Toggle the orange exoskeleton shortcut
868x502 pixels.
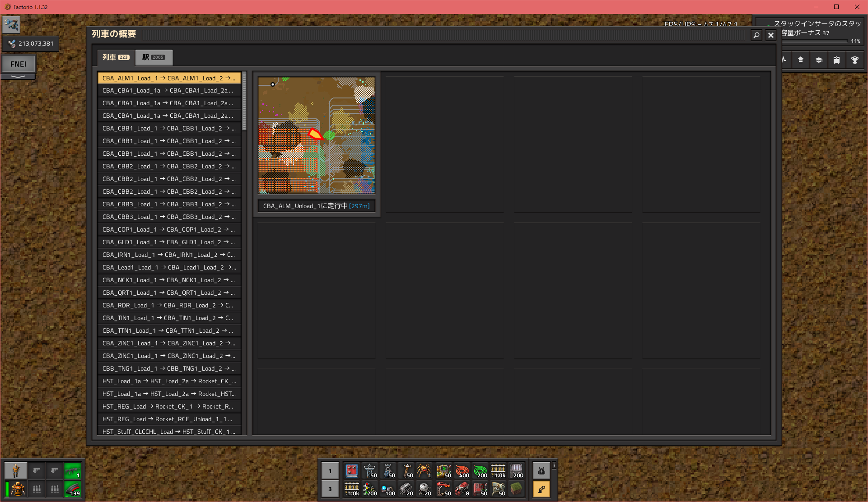point(541,489)
